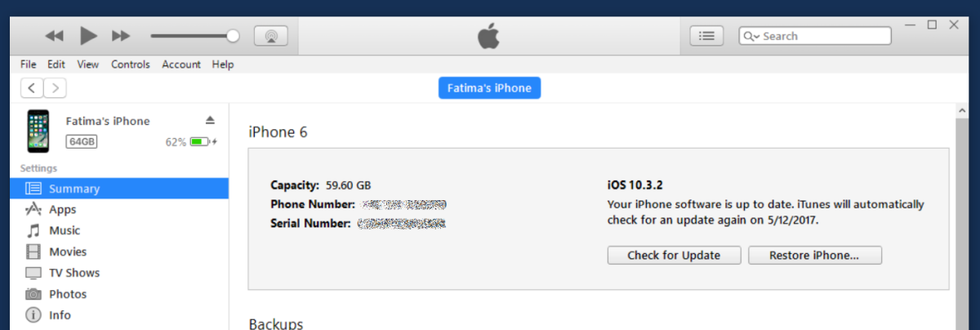
Task: Click the Fatima's iPhone device button
Action: 489,88
